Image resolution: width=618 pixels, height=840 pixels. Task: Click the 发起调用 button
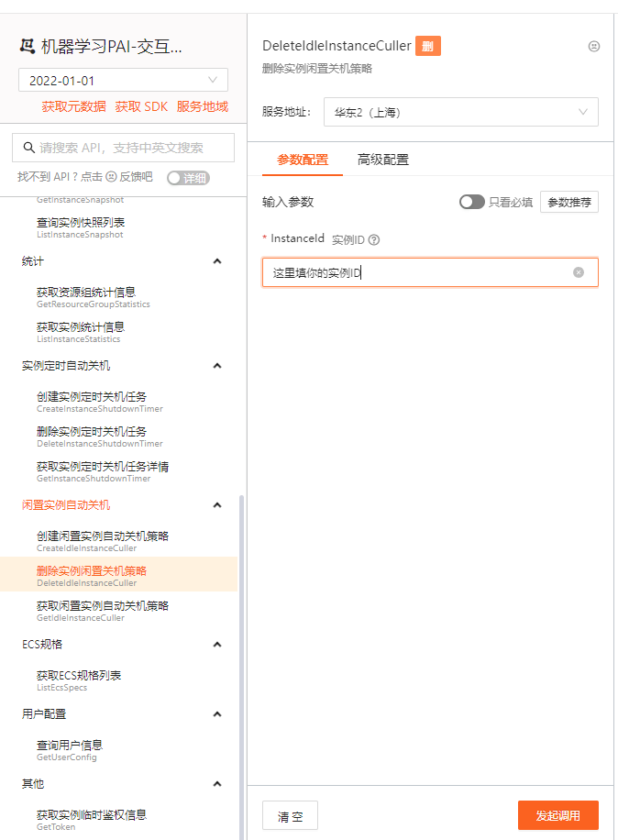coord(557,815)
